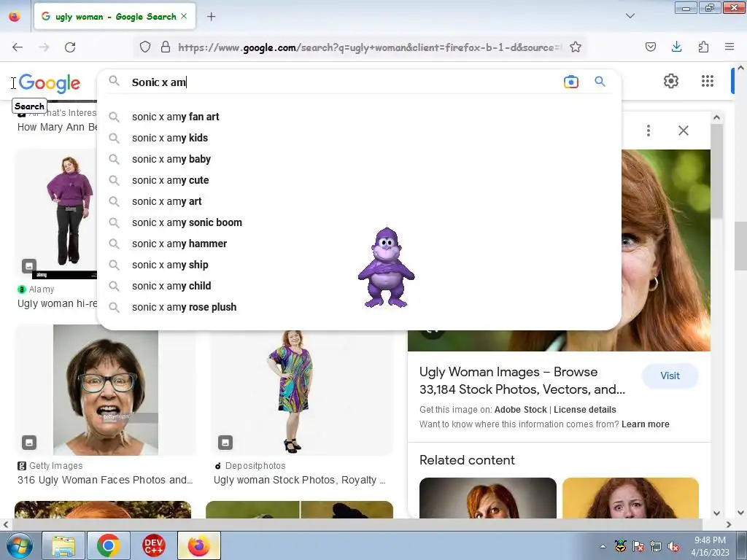
Task: Open the Firefox downloads panel
Action: coord(676,47)
